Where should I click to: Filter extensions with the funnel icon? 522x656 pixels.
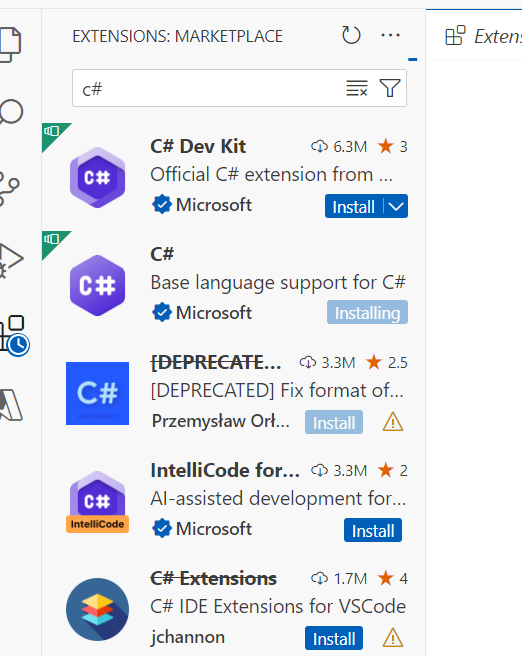point(390,88)
